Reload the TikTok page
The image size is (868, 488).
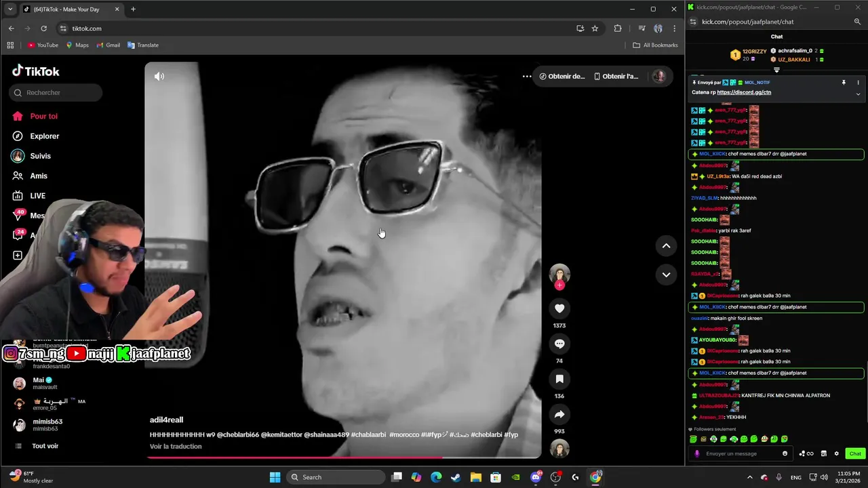pos(43,28)
